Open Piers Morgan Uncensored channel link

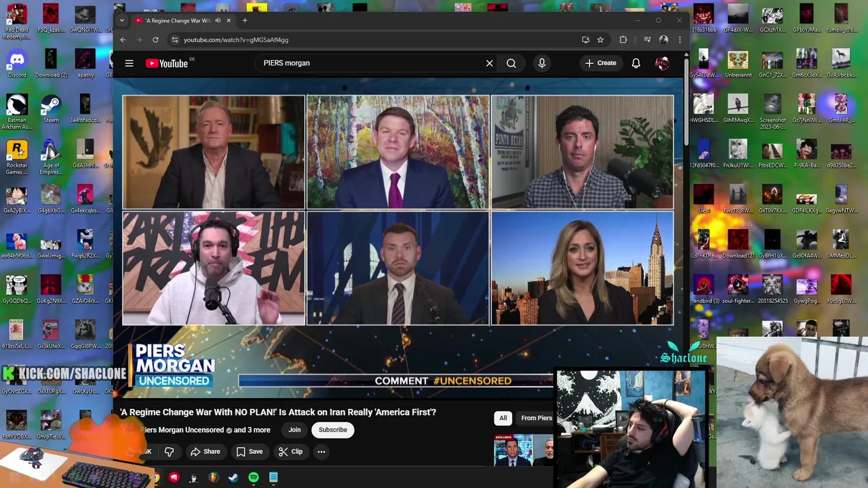[x=182, y=430]
